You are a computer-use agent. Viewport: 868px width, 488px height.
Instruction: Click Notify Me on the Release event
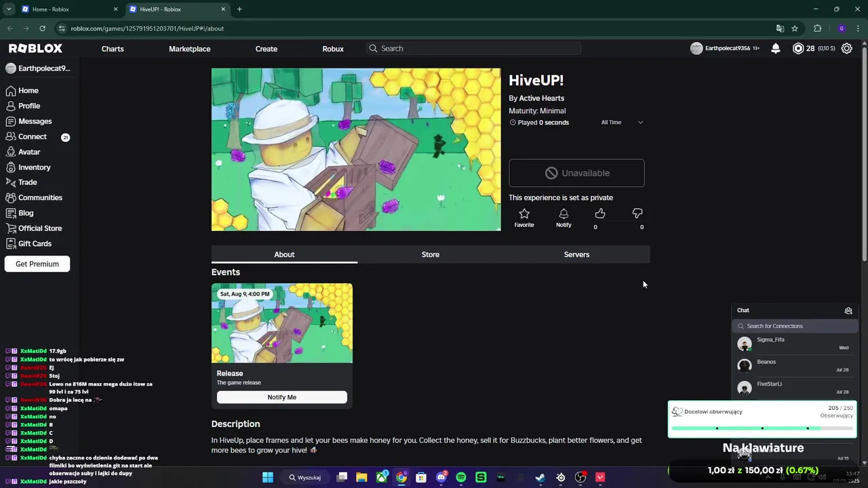[282, 397]
